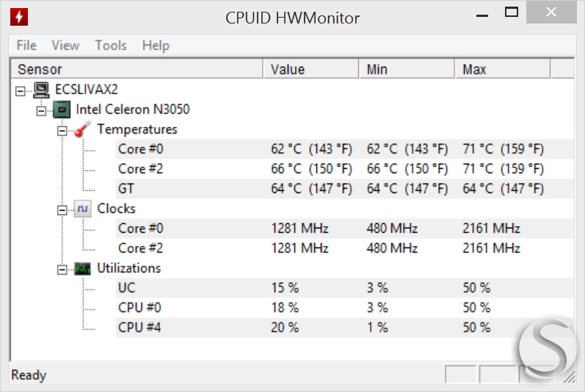Screen dimensions: 585x392
Task: Select the GT temperature row
Action: coord(344,189)
